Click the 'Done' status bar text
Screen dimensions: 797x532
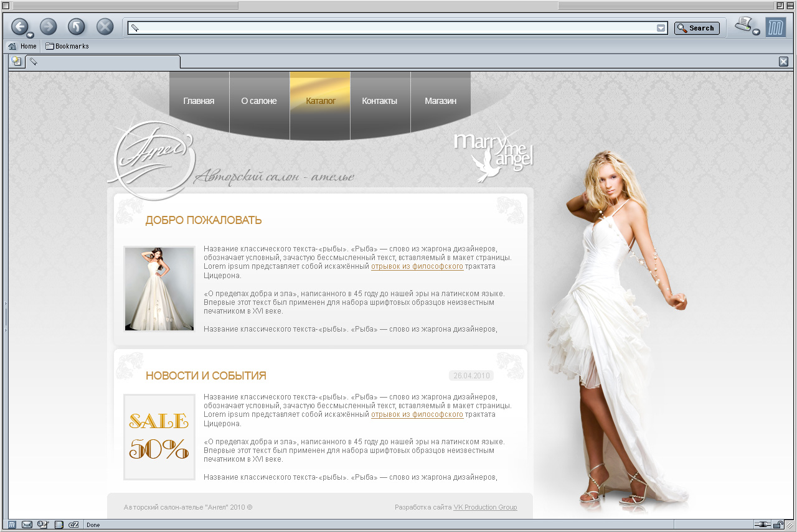tap(93, 525)
